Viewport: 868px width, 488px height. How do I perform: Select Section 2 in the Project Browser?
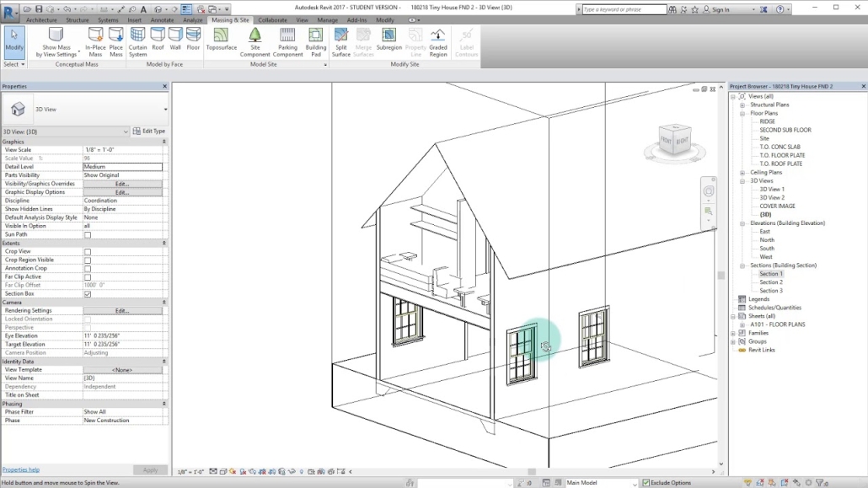(x=772, y=282)
